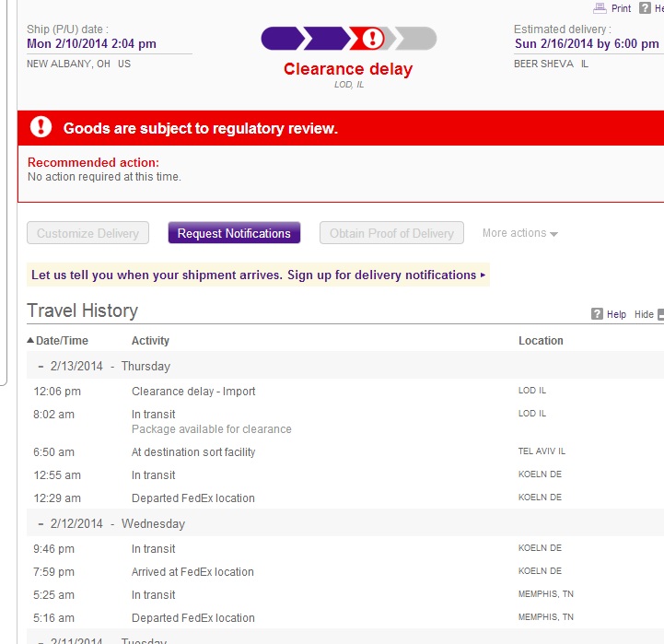Click the Travel History help question icon
The image size is (664, 644).
tap(597, 314)
